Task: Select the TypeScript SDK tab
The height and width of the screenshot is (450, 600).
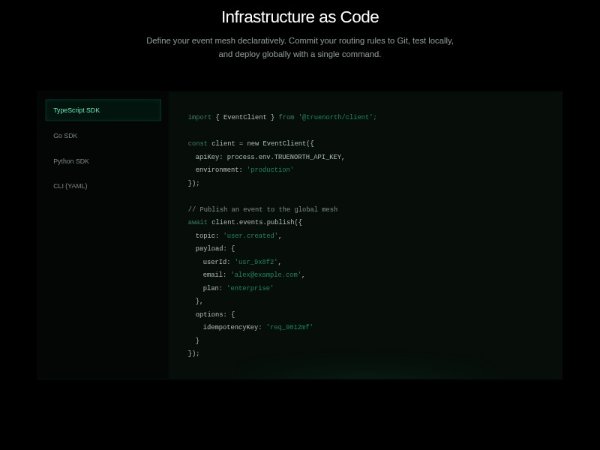Action: point(102,110)
